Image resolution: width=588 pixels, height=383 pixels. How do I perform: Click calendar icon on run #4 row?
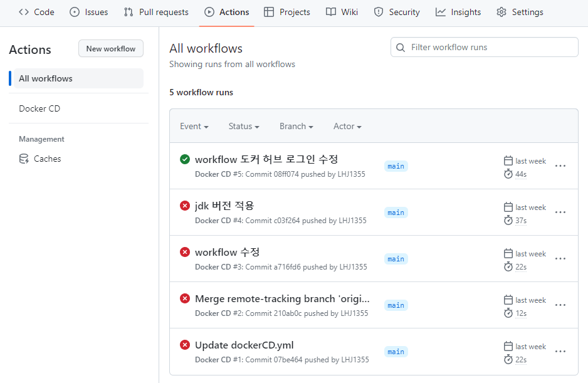508,207
